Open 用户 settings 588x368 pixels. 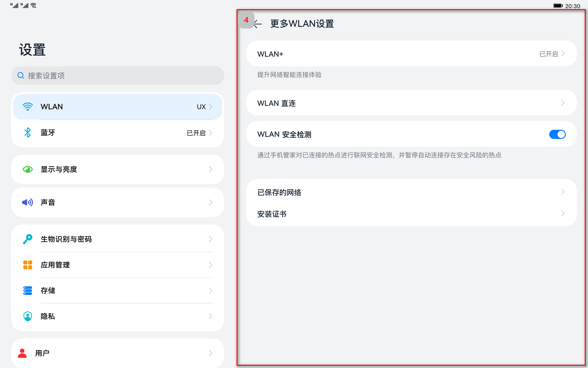pos(118,353)
